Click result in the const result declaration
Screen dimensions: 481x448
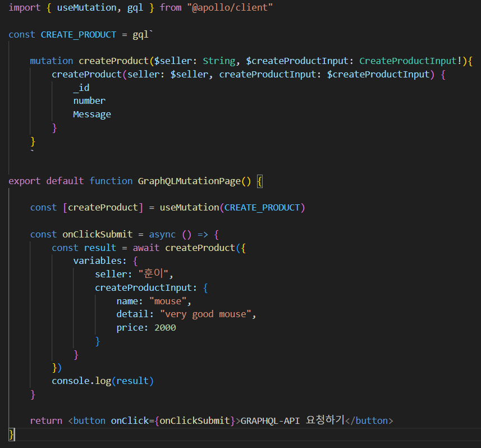tap(100, 248)
